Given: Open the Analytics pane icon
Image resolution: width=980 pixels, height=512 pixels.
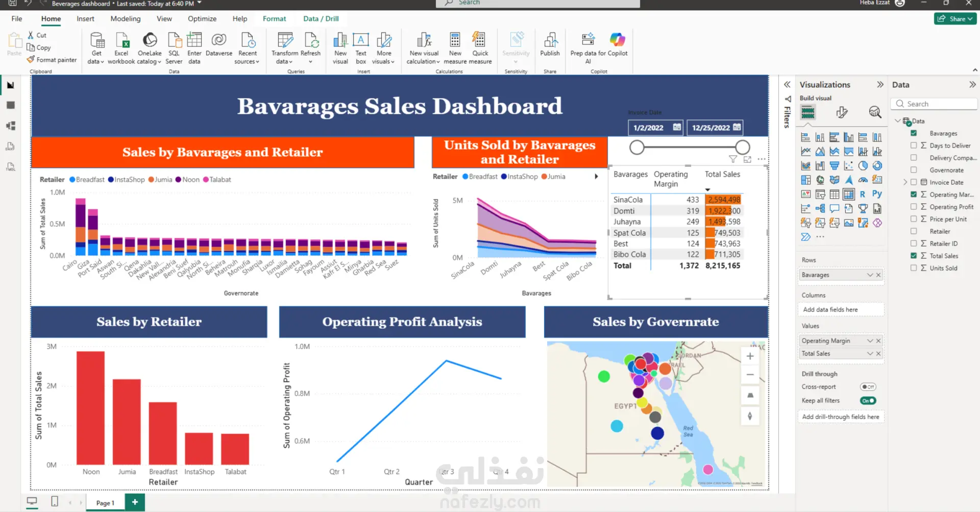Looking at the screenshot, I should [875, 112].
